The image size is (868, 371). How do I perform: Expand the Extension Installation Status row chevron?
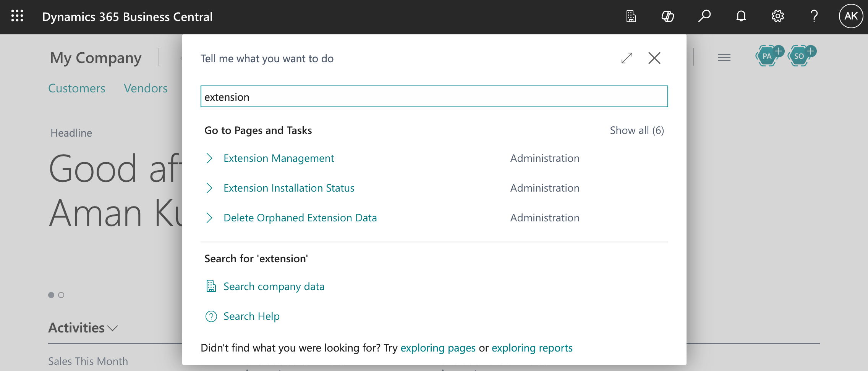(x=209, y=188)
